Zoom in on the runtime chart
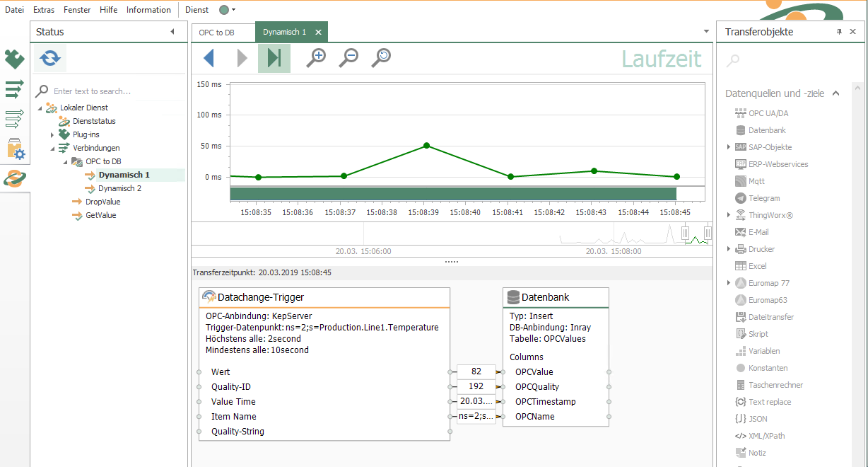The height and width of the screenshot is (467, 868). pyautogui.click(x=316, y=58)
